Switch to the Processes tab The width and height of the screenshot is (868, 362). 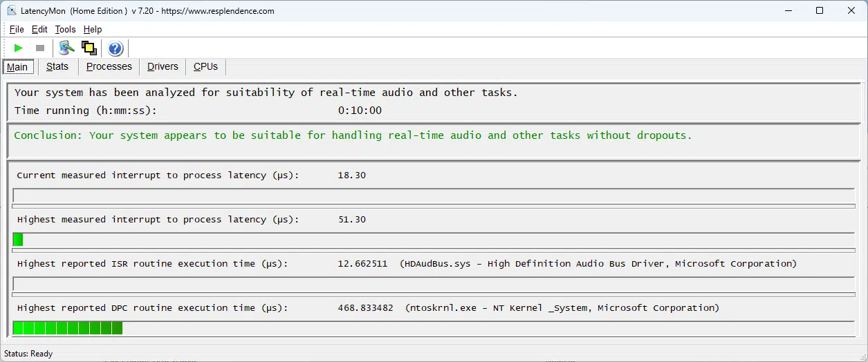click(109, 67)
